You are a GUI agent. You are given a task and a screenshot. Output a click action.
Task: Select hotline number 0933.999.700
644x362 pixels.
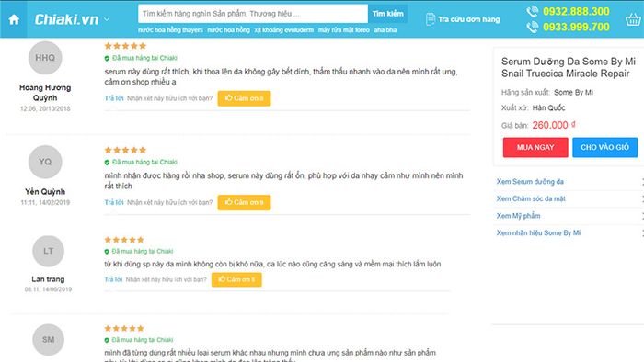[576, 27]
